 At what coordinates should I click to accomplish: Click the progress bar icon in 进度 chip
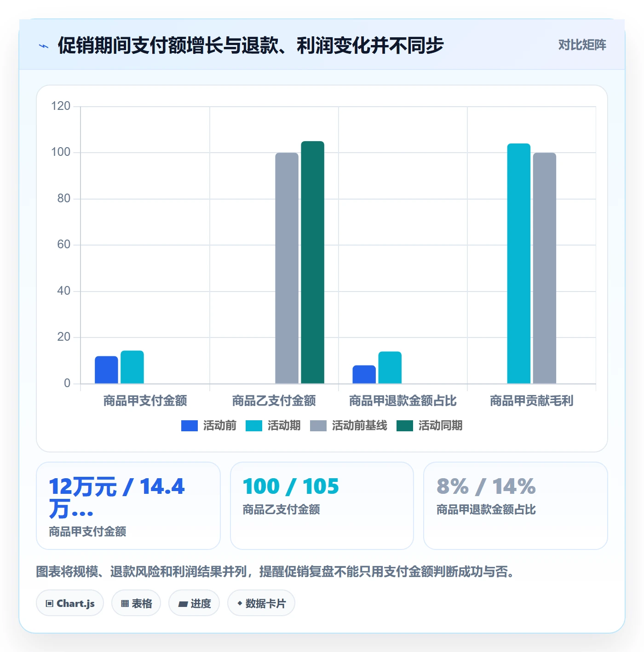coord(183,604)
